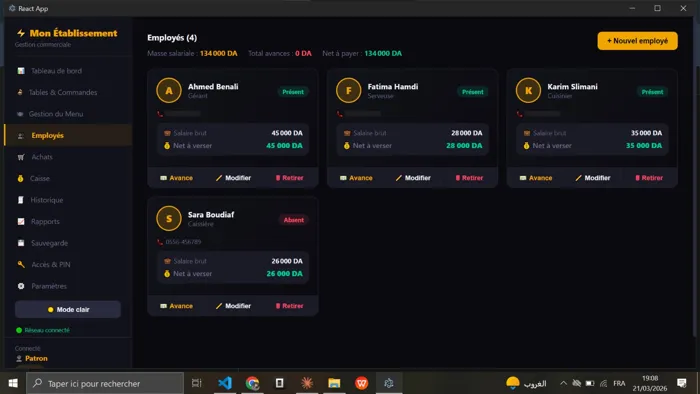Click the Historique sidebar icon

coord(21,200)
